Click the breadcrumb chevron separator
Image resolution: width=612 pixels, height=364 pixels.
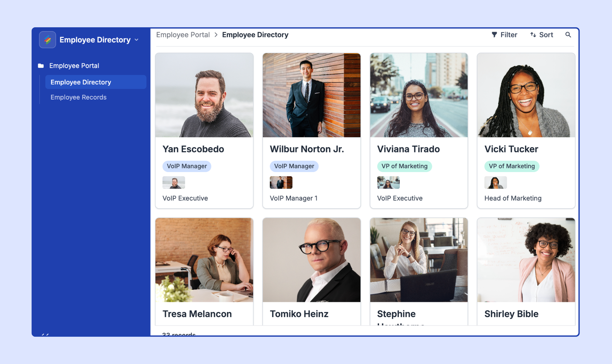click(x=216, y=35)
